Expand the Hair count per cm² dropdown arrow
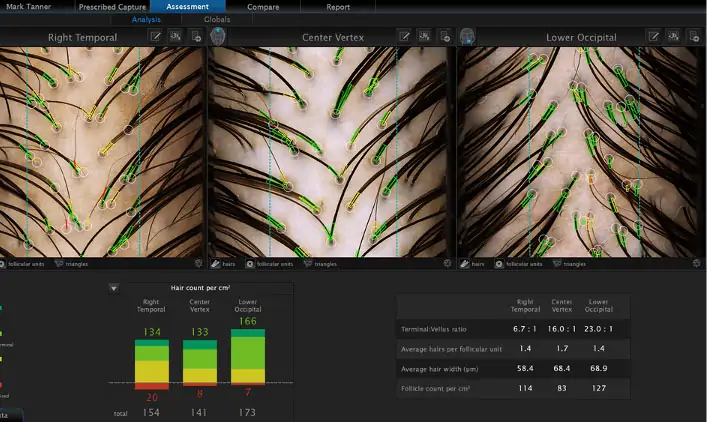This screenshot has width=707, height=422. pyautogui.click(x=114, y=288)
